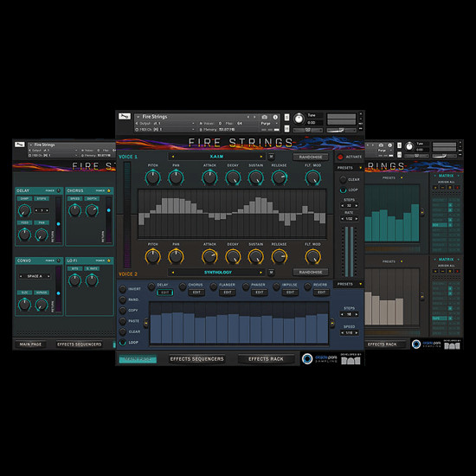Click Voice 1 Randomise button

[311, 157]
